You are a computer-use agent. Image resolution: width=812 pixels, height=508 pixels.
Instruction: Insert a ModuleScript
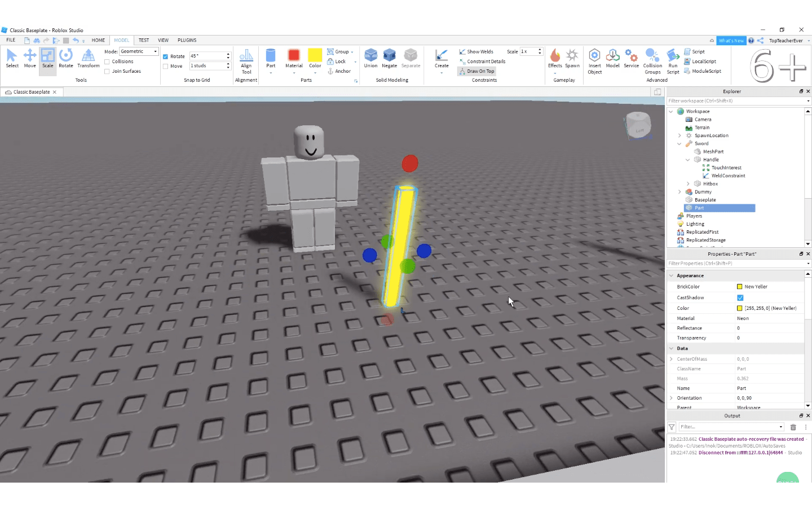[703, 71]
